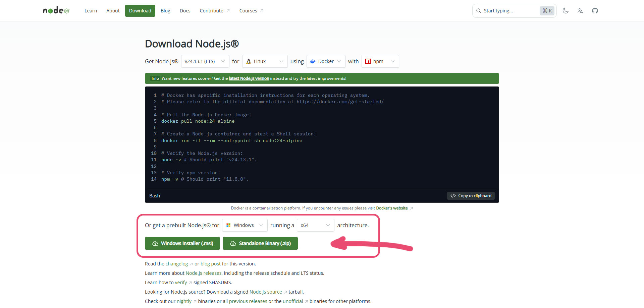Click the code line 'docker pull node:24-alpine'

[x=198, y=121]
